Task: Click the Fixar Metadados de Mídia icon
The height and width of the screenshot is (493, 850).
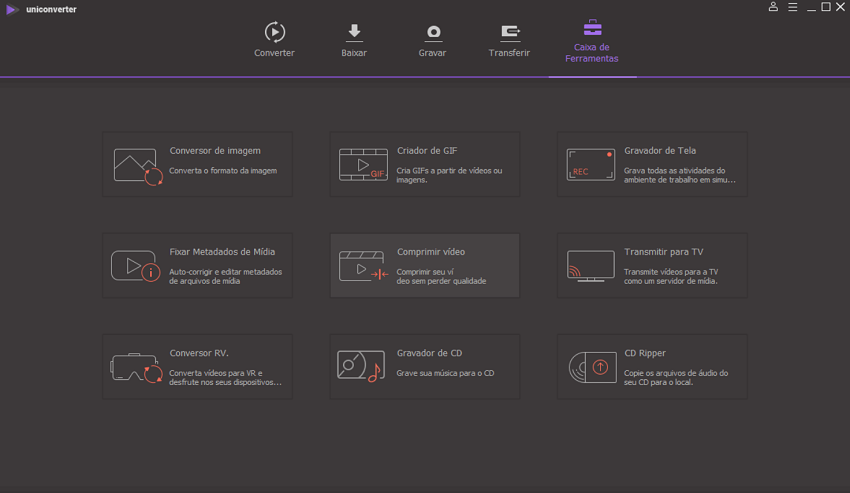Action: click(x=135, y=266)
